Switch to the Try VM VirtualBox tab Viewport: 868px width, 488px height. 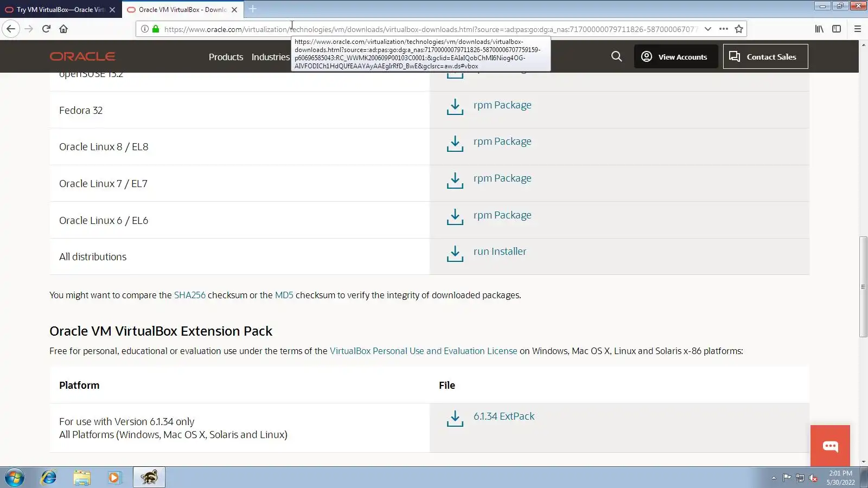(x=60, y=10)
